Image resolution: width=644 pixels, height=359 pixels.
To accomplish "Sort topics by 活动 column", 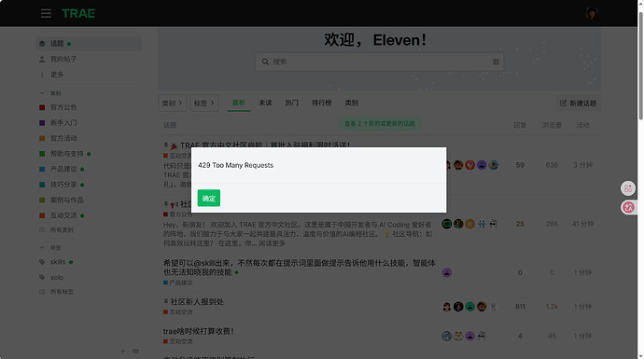I will pyautogui.click(x=582, y=125).
